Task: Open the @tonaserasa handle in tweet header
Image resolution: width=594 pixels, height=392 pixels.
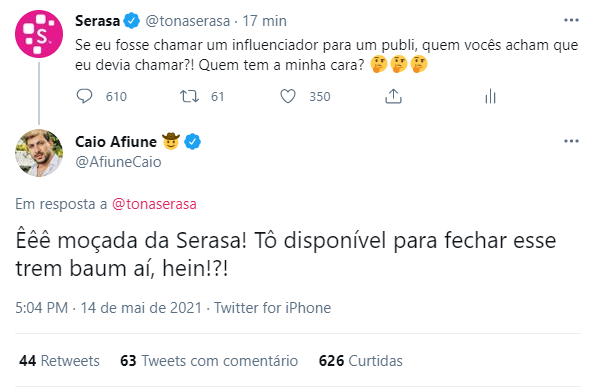Action: 188,21
